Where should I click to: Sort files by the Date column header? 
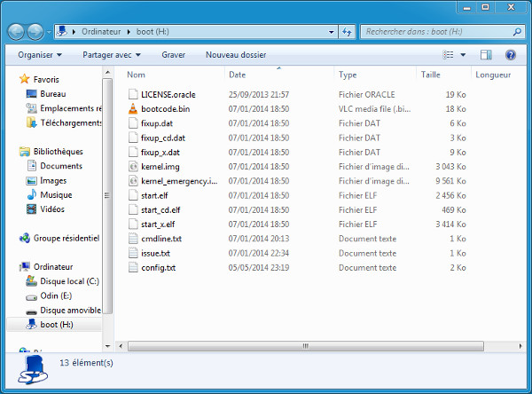[237, 75]
